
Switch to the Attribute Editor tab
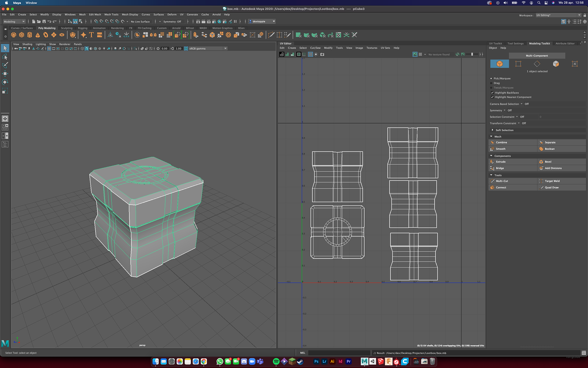tap(565, 44)
